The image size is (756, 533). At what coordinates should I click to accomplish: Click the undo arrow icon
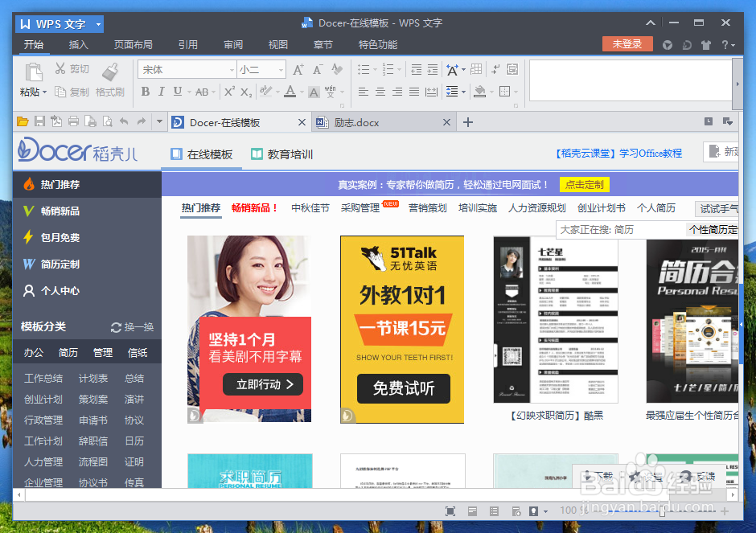click(x=124, y=121)
